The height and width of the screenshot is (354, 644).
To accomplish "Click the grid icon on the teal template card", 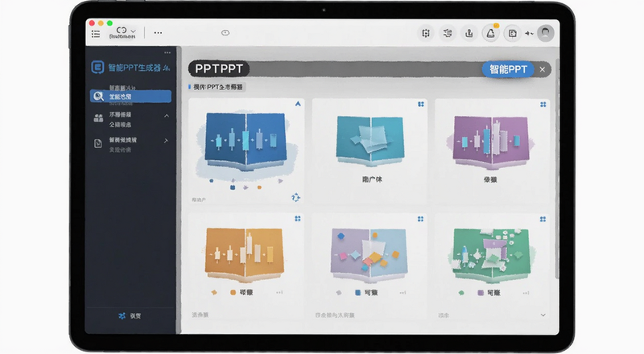I will tap(421, 105).
